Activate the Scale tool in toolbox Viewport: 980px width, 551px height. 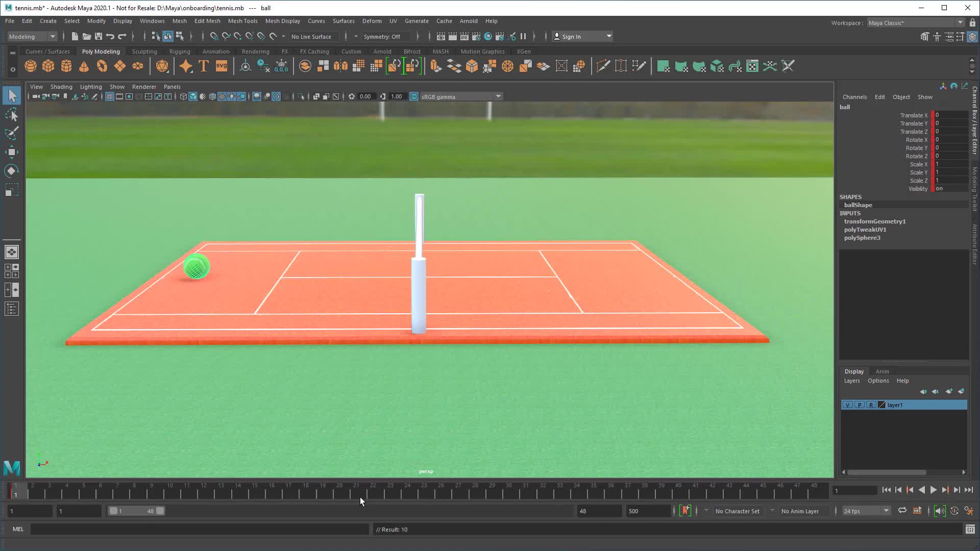tap(12, 190)
